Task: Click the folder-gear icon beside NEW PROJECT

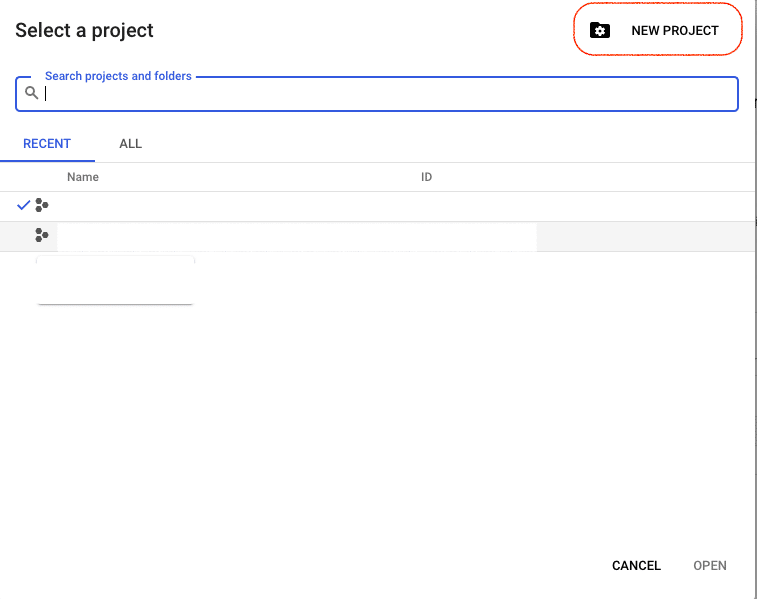Action: 599,30
